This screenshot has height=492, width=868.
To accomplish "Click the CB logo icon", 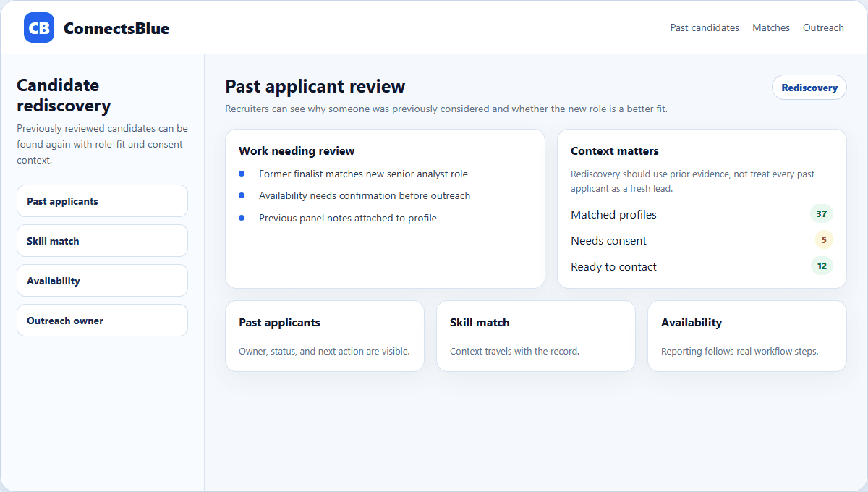I will 39,27.
